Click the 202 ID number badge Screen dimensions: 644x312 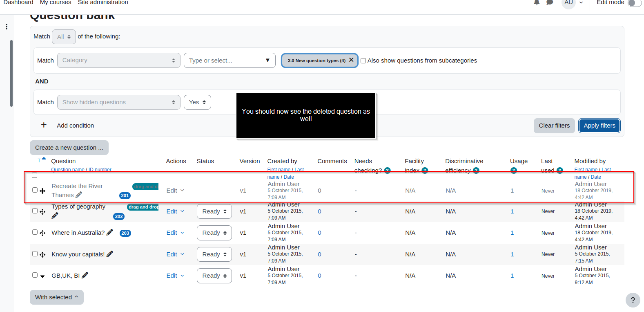(x=119, y=216)
